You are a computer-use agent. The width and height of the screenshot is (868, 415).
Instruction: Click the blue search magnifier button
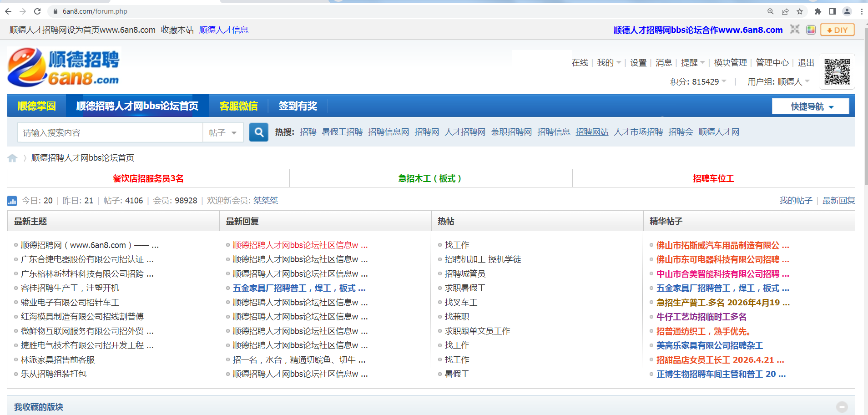(259, 132)
